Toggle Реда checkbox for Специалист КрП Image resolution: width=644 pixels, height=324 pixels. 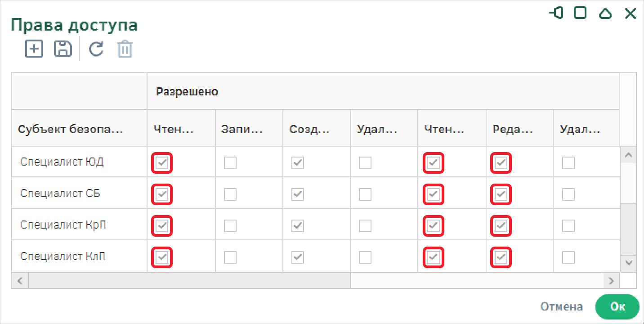(501, 225)
